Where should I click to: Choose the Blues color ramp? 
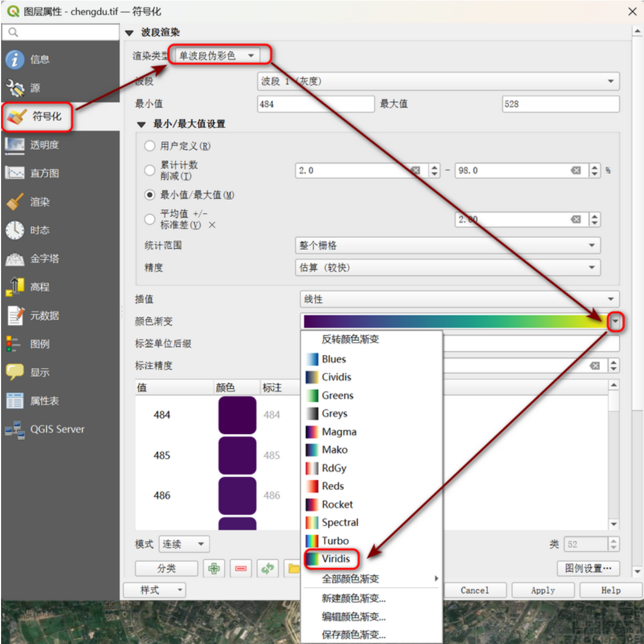(372, 359)
